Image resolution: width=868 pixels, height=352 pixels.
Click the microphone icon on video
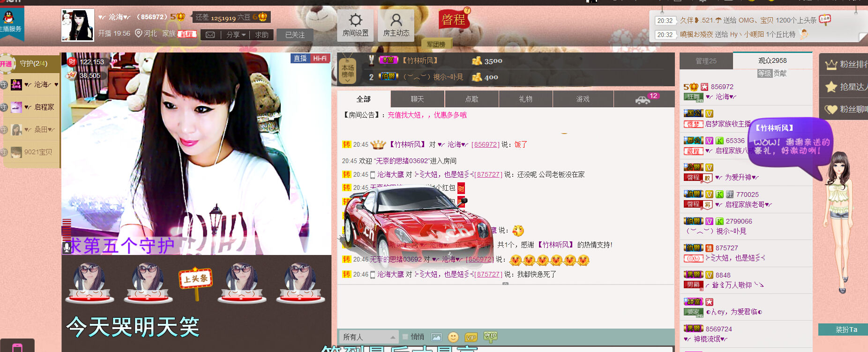coord(67,247)
